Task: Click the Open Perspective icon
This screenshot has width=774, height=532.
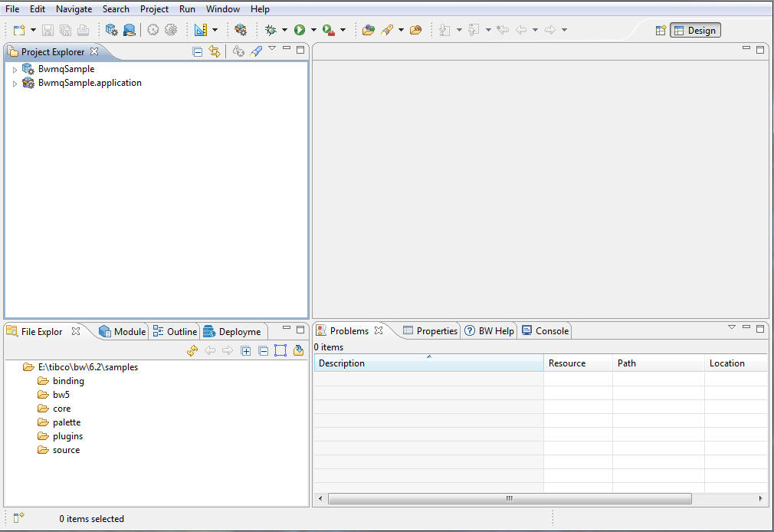Action: click(x=661, y=31)
